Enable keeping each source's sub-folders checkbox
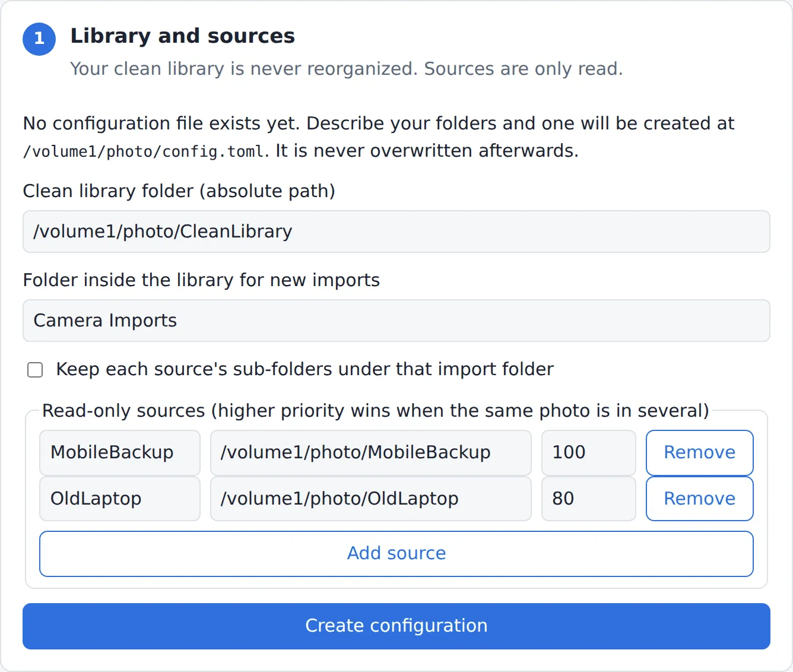Screen dimensions: 793x672 coord(35,370)
